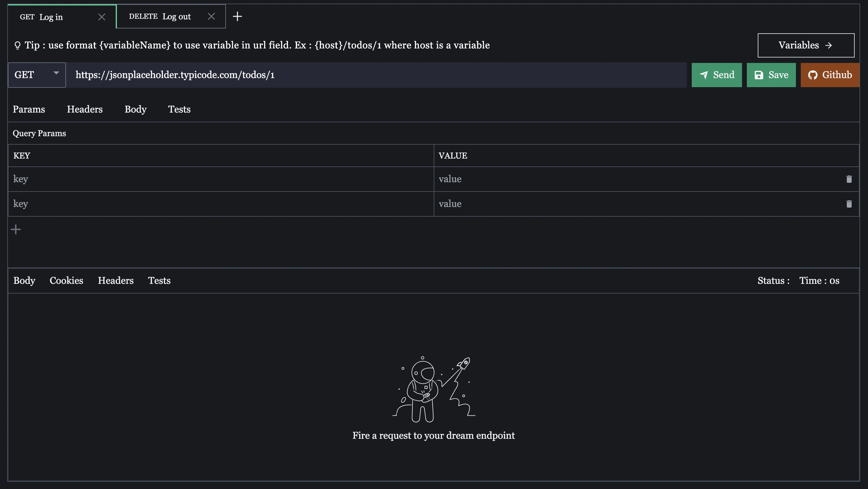Open the request Body tab
The width and height of the screenshot is (868, 489).
click(x=135, y=110)
